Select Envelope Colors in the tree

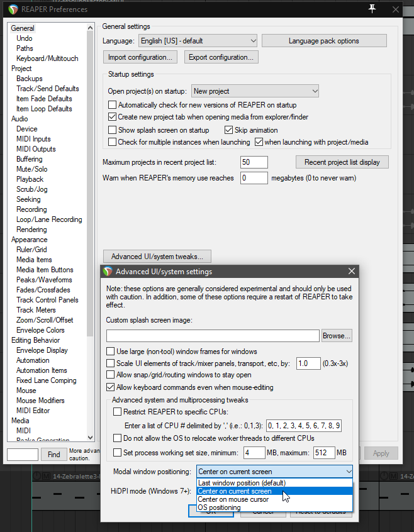tap(40, 330)
